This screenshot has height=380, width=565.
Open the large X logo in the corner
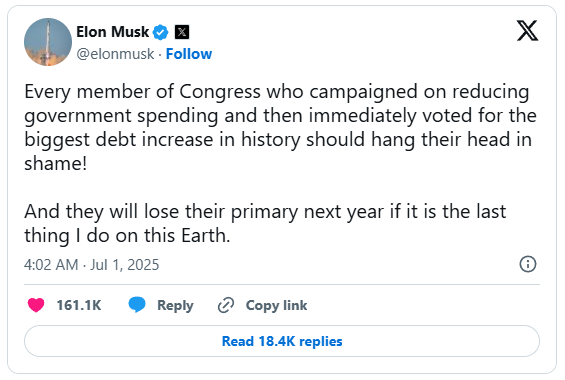click(x=528, y=31)
